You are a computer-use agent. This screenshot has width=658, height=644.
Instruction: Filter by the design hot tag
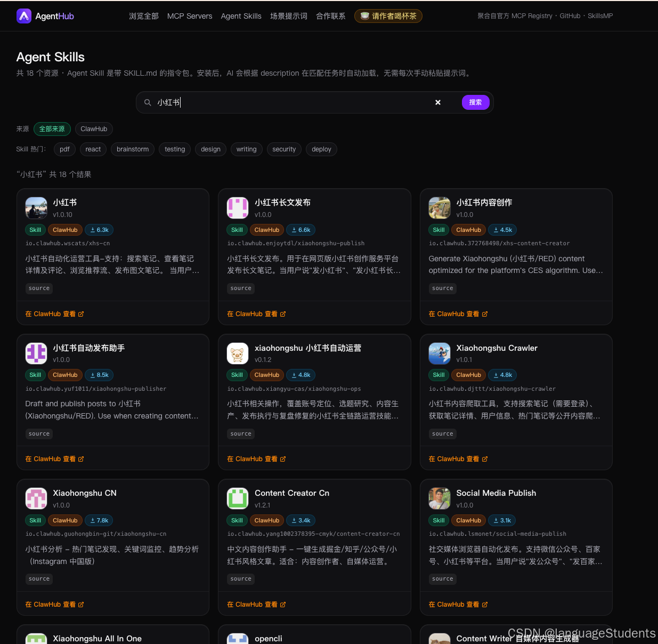coord(211,149)
